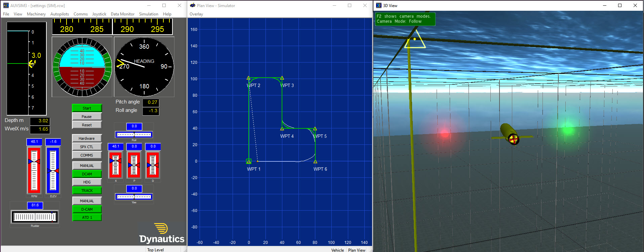The width and height of the screenshot is (644, 252).
Task: Click the RPM vertical slider
Action: point(34,170)
